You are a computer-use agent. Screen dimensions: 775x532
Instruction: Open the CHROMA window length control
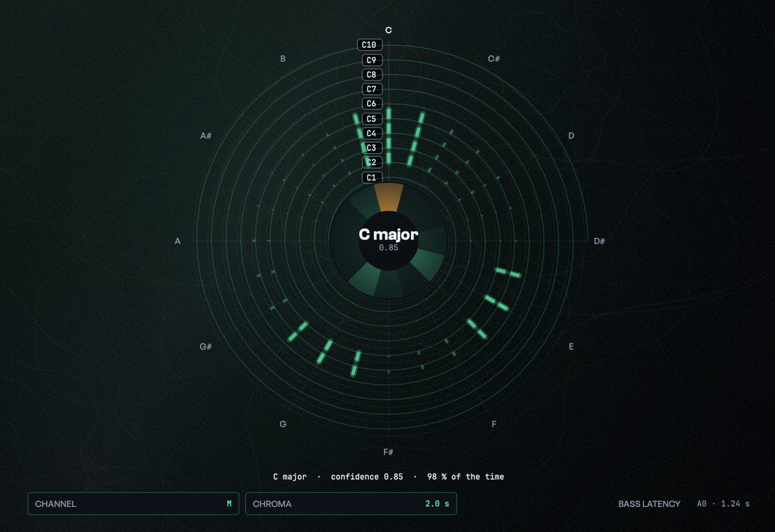pyautogui.click(x=351, y=504)
